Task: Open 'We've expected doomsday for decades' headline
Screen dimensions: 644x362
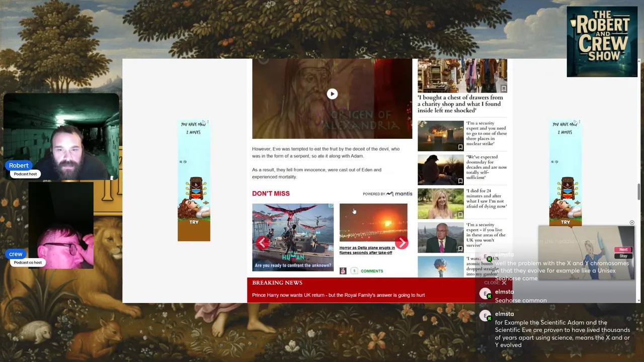Action: 487,167
